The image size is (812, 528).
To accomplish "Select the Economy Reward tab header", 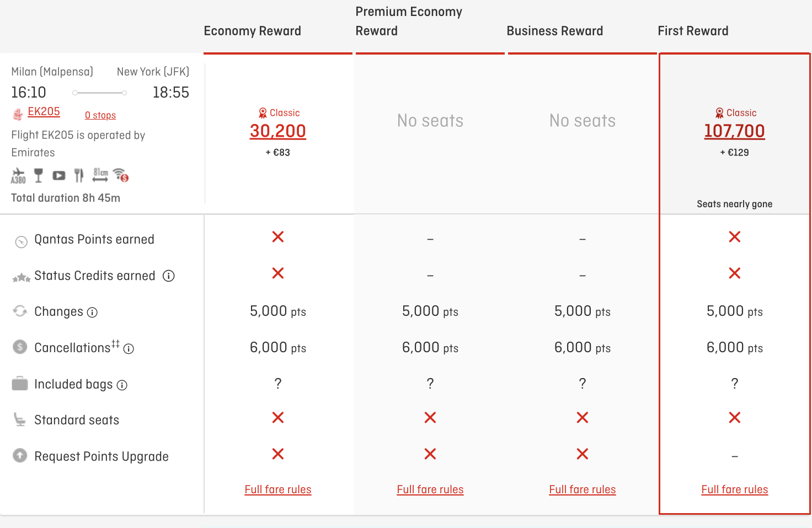I will click(x=253, y=31).
